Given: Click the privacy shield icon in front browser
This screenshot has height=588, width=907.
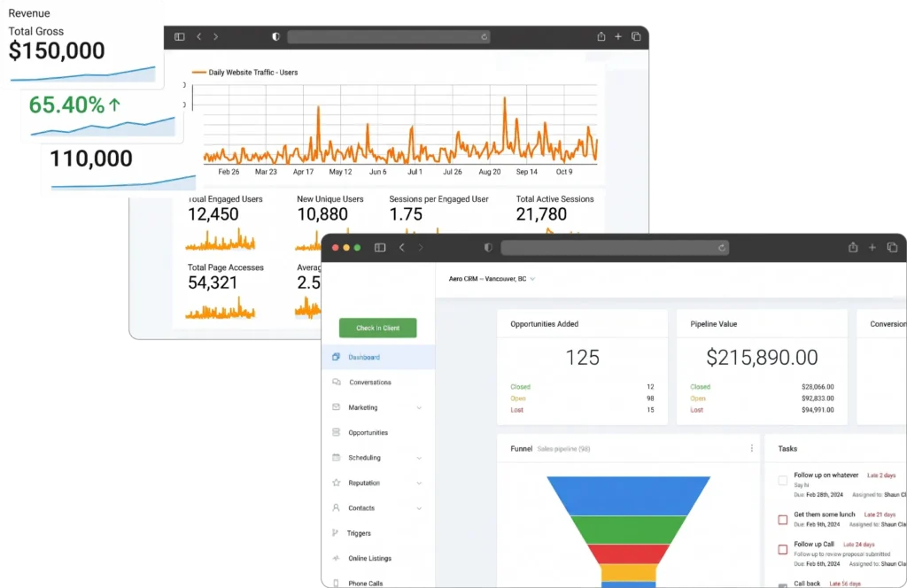Looking at the screenshot, I should pos(488,247).
